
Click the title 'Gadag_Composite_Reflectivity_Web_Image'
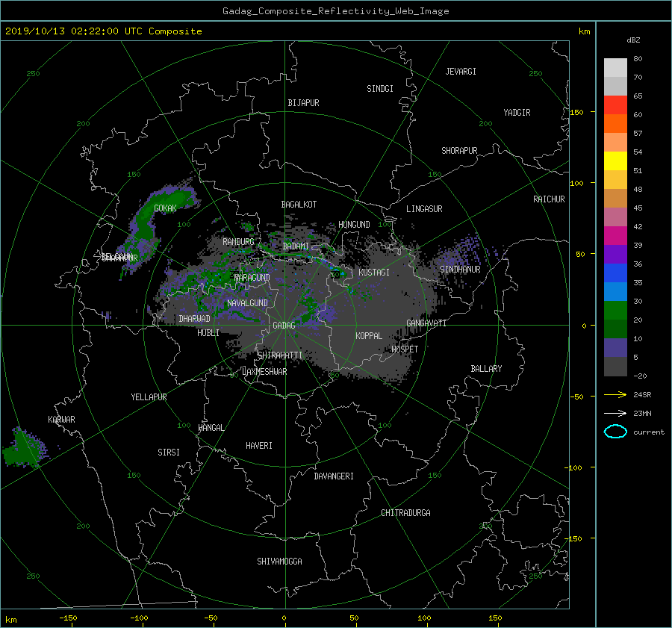point(335,11)
